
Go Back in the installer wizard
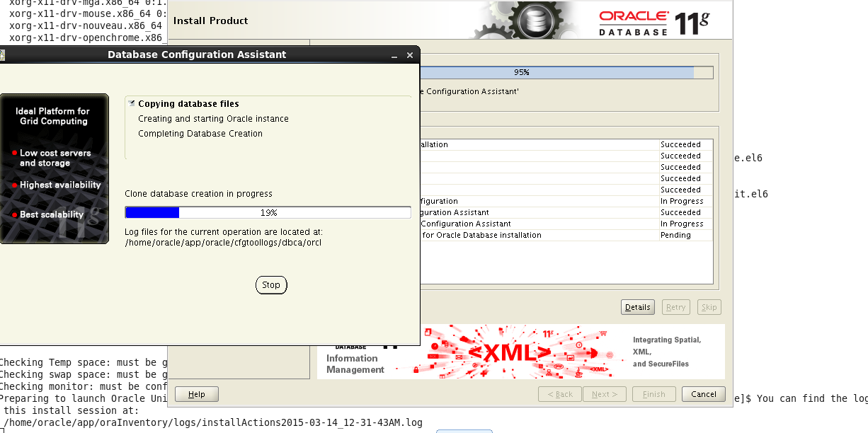(559, 394)
